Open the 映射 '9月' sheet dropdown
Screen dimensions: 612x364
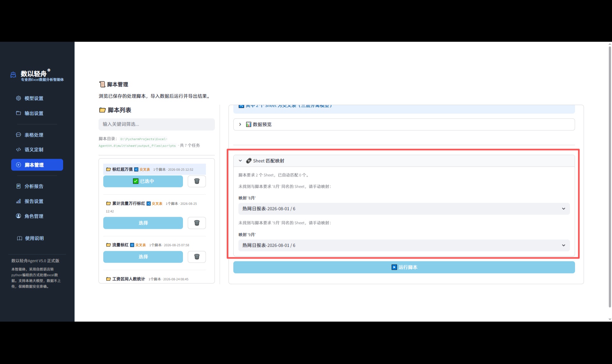tap(404, 245)
